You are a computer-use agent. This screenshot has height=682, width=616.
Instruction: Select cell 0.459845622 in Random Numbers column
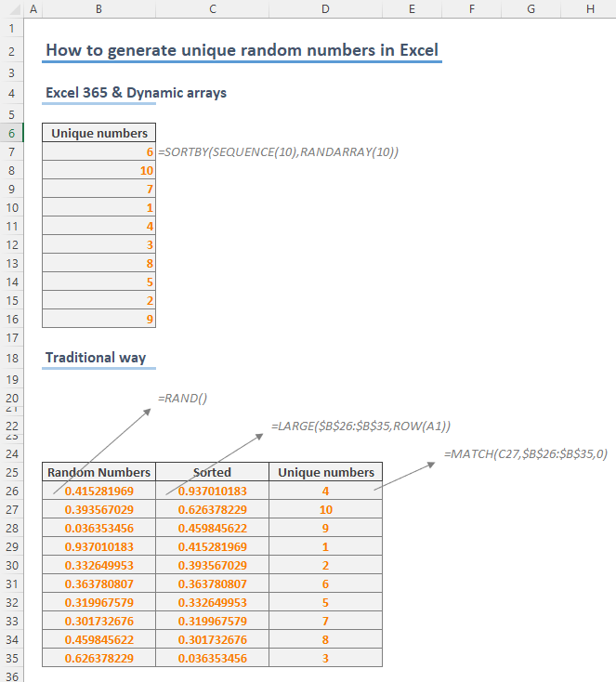click(99, 639)
